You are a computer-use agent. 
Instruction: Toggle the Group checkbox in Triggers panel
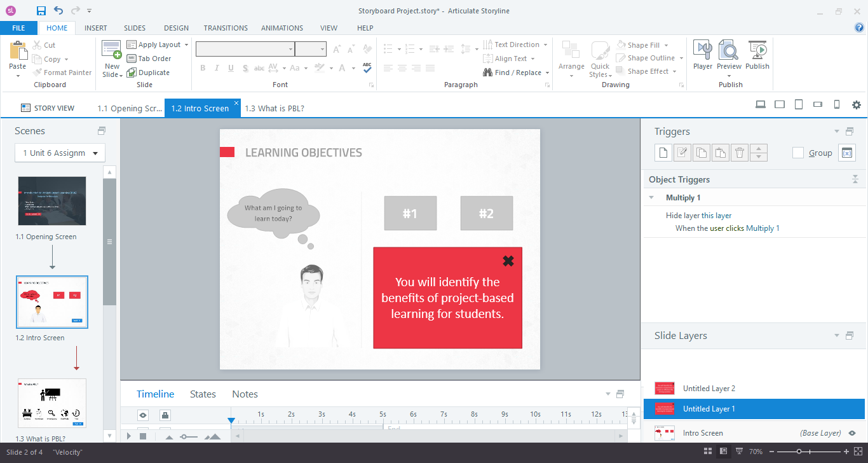pyautogui.click(x=798, y=153)
